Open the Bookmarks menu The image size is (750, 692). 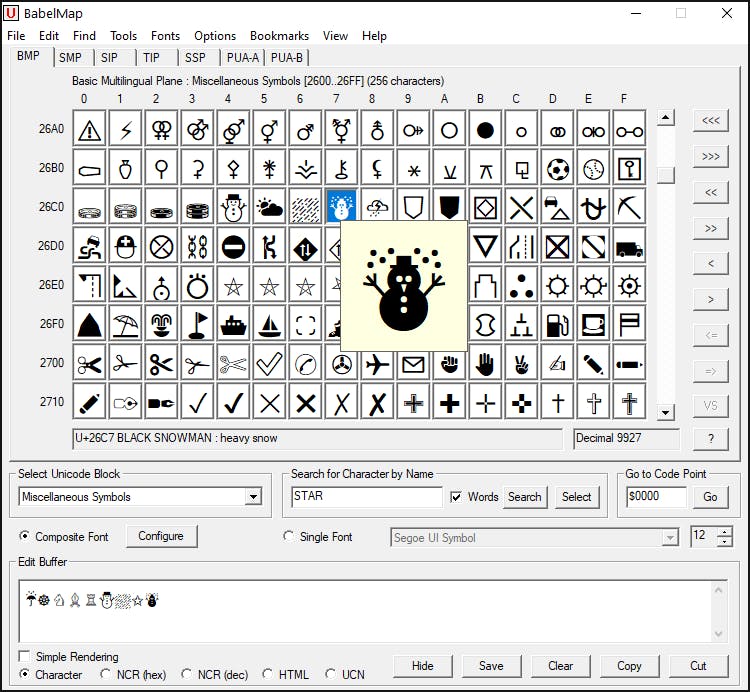point(280,36)
